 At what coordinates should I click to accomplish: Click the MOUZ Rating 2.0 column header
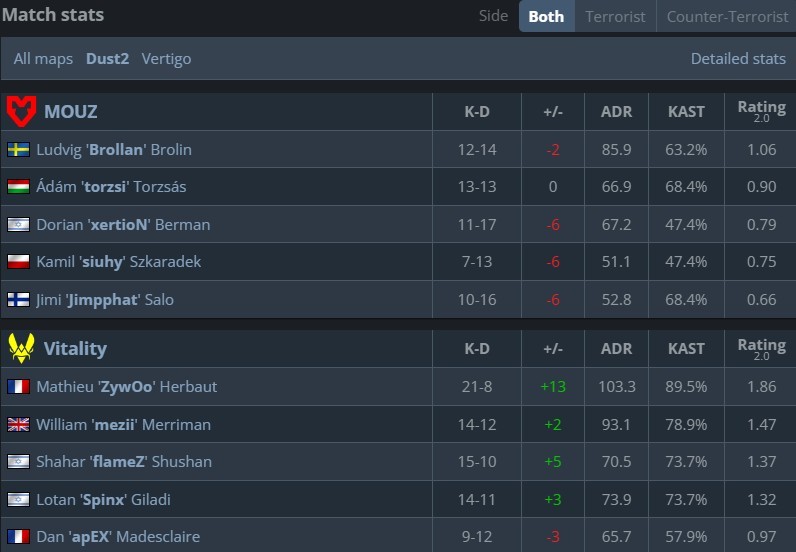pyautogui.click(x=761, y=111)
